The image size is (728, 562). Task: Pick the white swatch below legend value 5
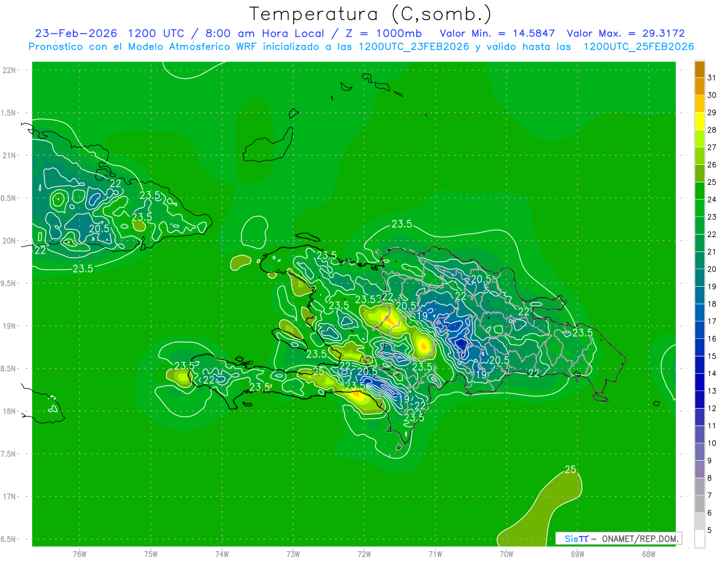pyautogui.click(x=699, y=539)
